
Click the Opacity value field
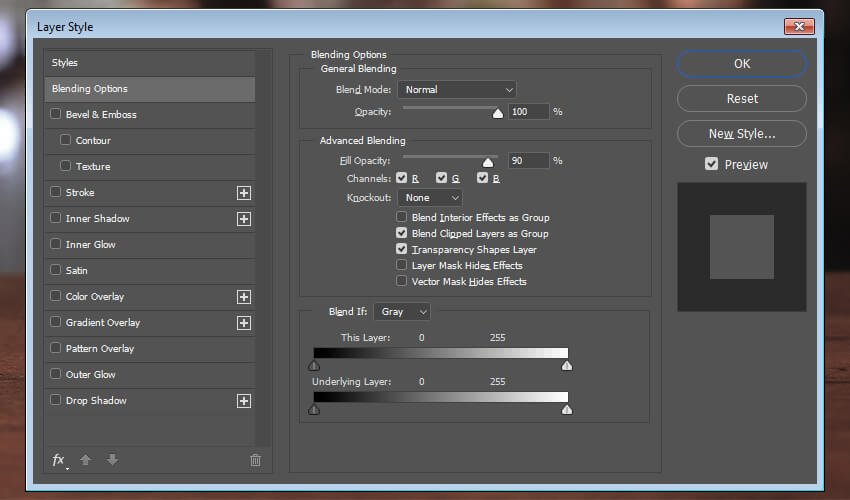529,112
